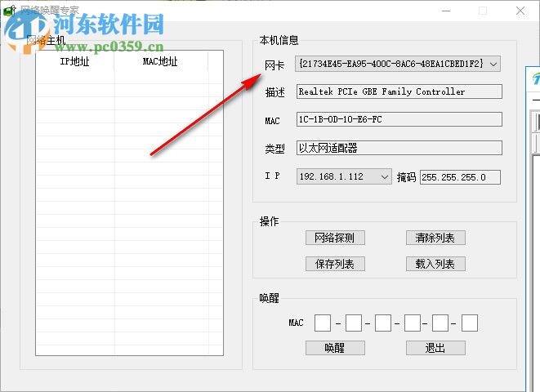Click the 网络探测 button
The width and height of the screenshot is (540, 392).
tap(335, 238)
